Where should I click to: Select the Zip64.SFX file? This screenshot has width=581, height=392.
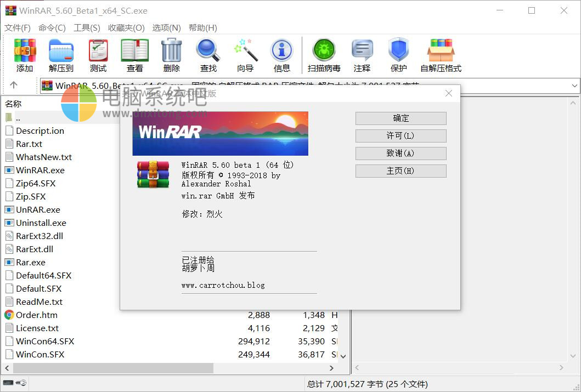click(x=36, y=184)
